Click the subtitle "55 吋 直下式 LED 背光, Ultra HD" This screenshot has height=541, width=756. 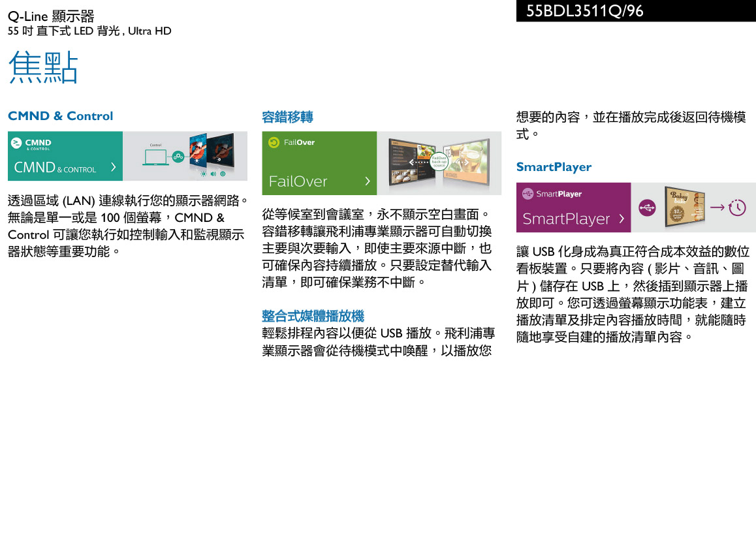tap(89, 31)
